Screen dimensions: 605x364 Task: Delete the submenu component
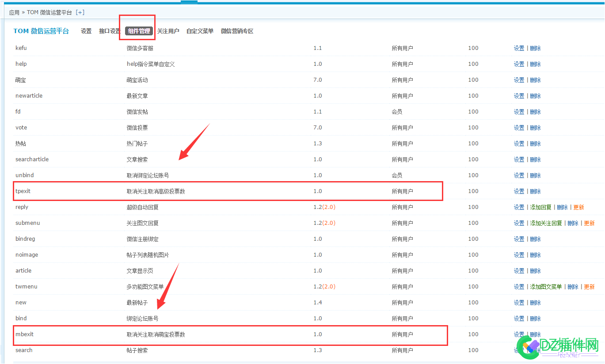(x=573, y=223)
